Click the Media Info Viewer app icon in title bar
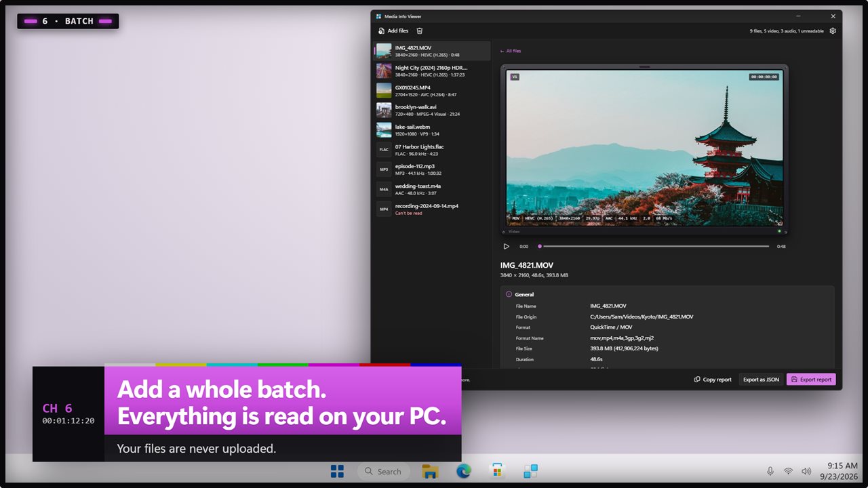Viewport: 868px width, 488px height. 379,16
